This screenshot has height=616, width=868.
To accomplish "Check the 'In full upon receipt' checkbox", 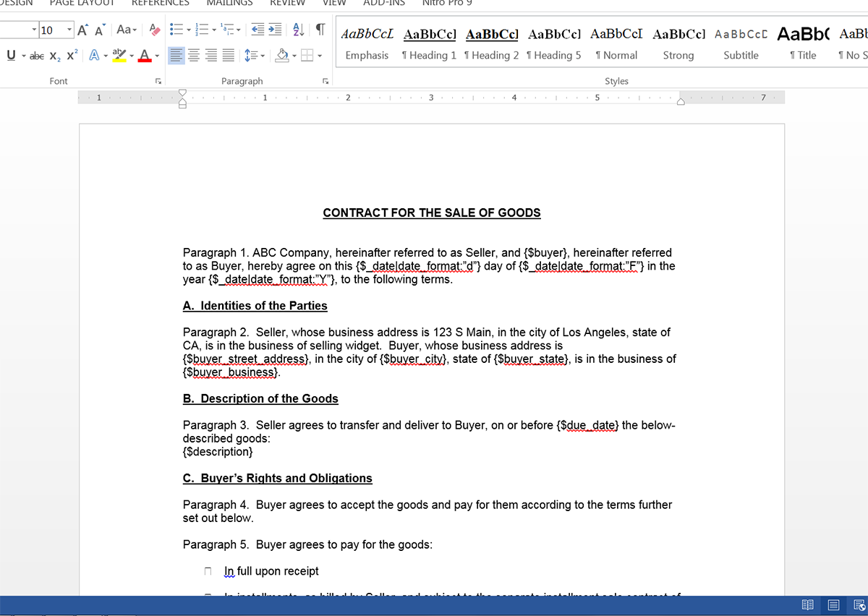I will pyautogui.click(x=208, y=572).
